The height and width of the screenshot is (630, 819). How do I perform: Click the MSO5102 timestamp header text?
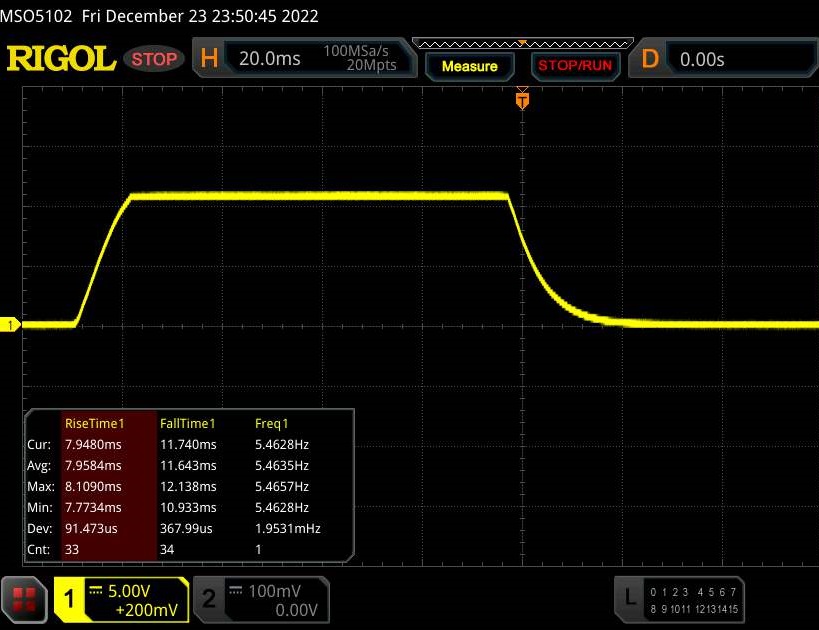159,16
